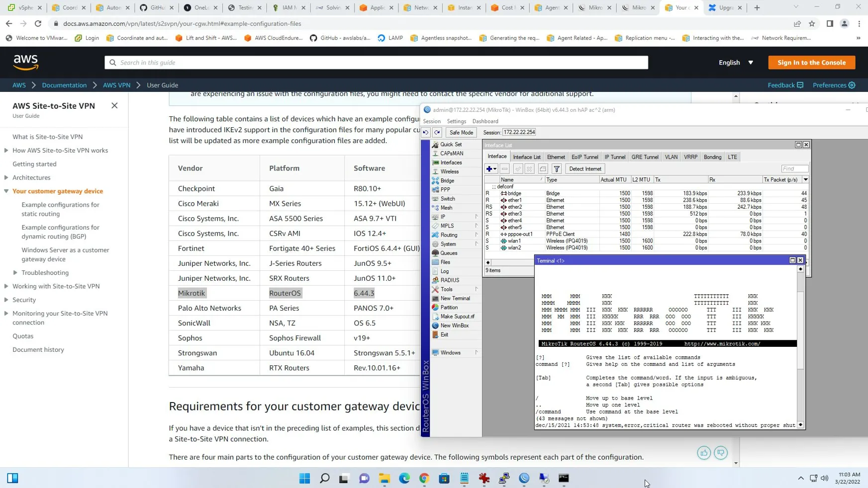Expand Troubleshooting section in AWS sidebar
Image resolution: width=868 pixels, height=488 pixels.
[x=15, y=272]
